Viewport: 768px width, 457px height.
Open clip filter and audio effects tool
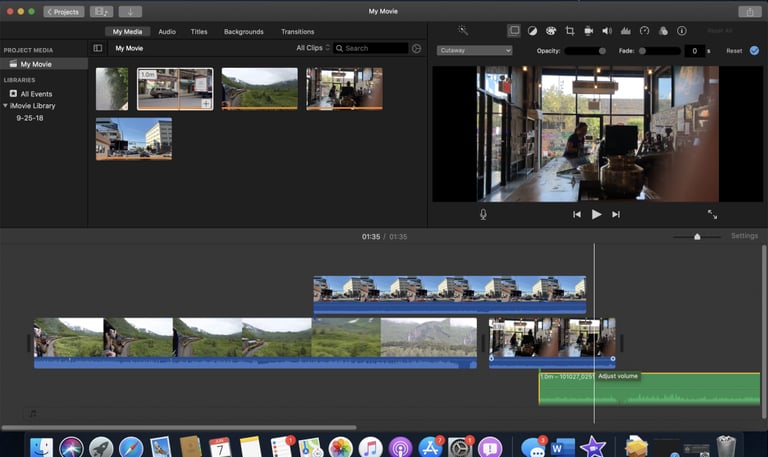pos(663,31)
